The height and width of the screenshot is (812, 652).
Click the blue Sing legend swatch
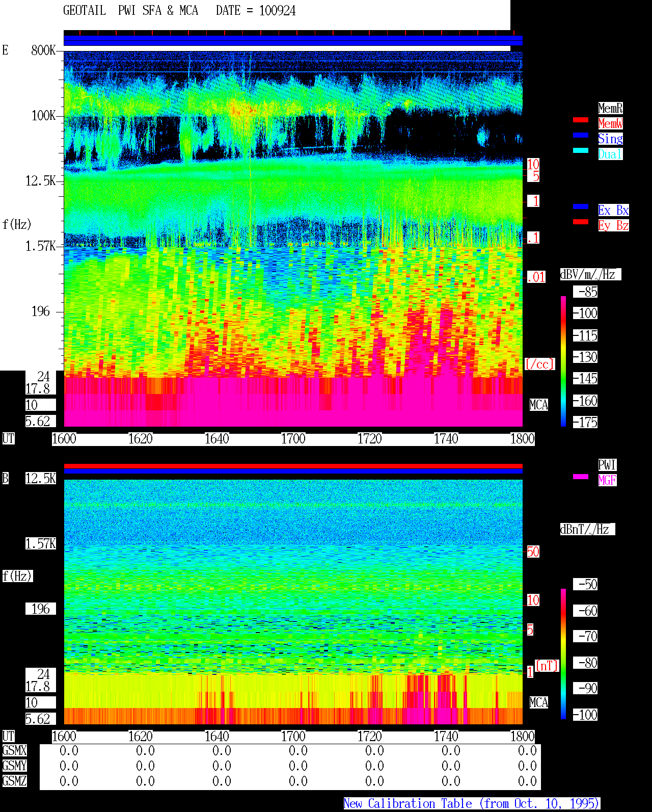pos(581,135)
